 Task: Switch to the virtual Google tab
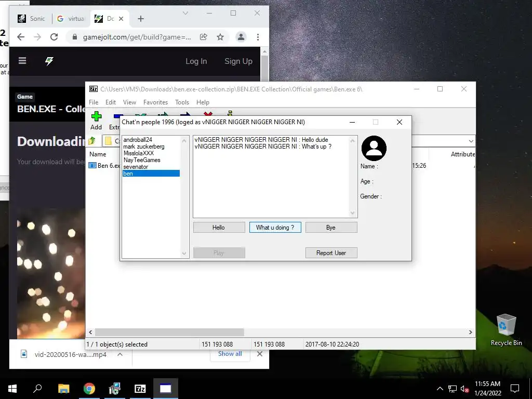coord(71,19)
